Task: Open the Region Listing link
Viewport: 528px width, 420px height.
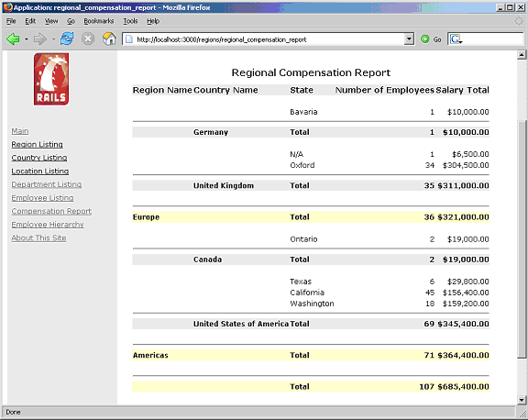Action: pos(37,145)
